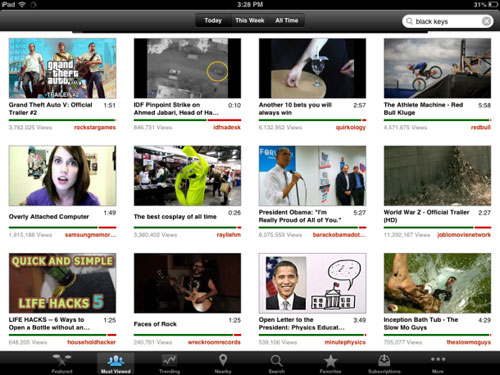The width and height of the screenshot is (500, 375).
Task: Visit the barackobamadot... channel link
Action: point(339,235)
